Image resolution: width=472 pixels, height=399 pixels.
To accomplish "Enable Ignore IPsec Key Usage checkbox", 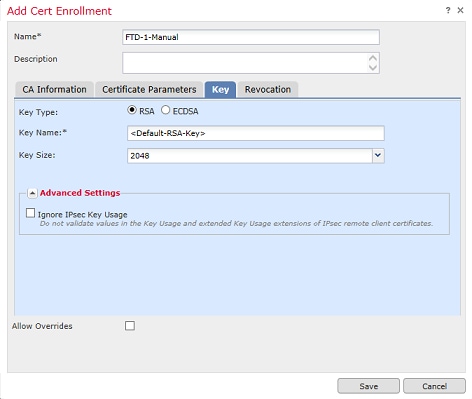I will point(30,213).
